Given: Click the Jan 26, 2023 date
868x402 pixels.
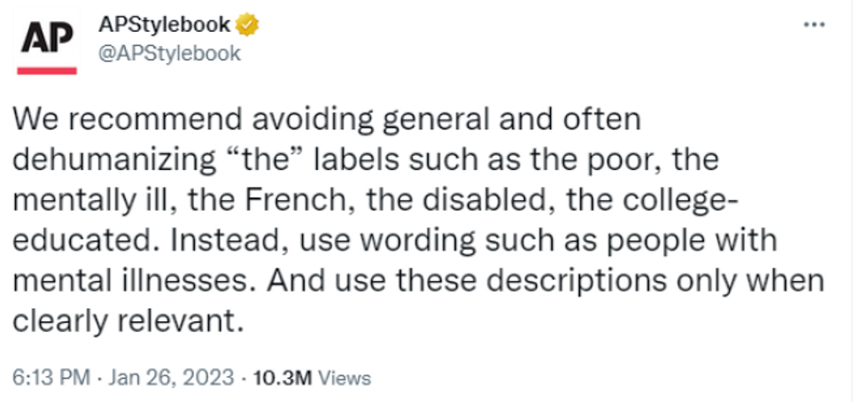Looking at the screenshot, I should click(171, 377).
